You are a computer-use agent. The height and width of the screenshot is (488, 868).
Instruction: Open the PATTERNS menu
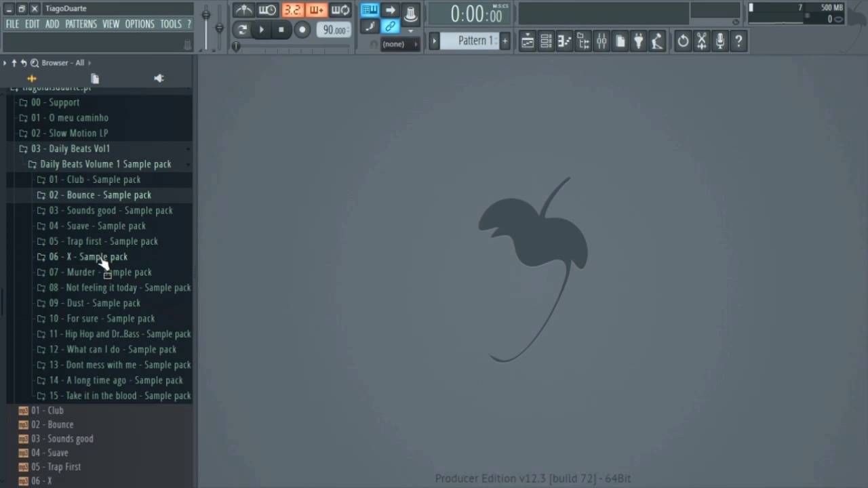(x=81, y=24)
